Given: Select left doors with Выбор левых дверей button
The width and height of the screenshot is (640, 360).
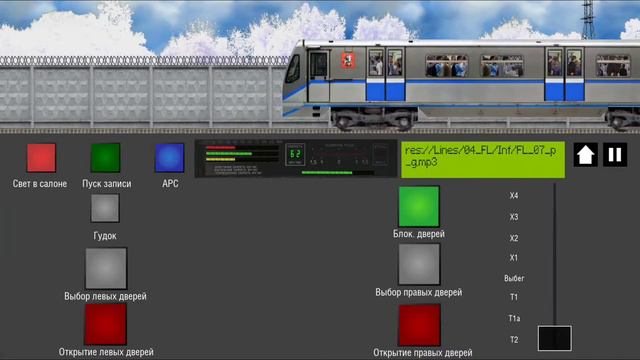Looking at the screenshot, I should click(x=106, y=268).
